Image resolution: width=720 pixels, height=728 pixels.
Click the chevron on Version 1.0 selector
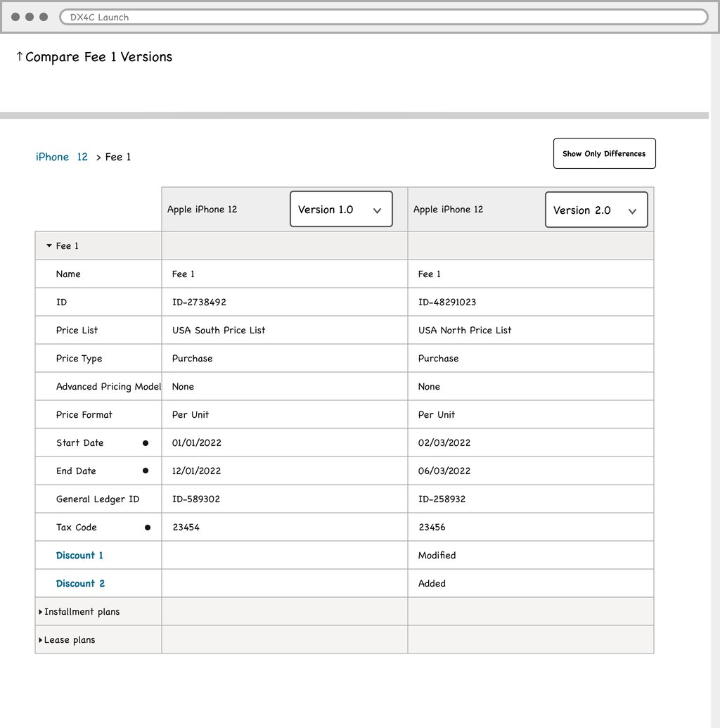(x=377, y=210)
